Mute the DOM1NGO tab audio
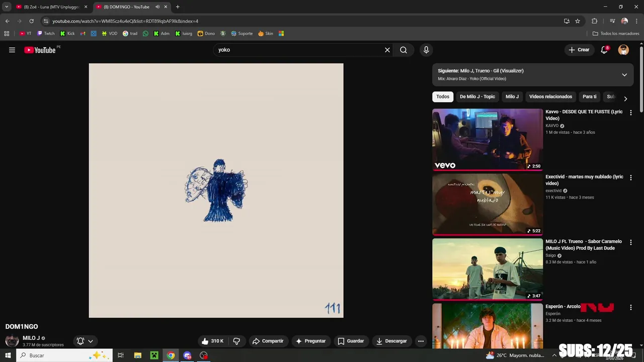Viewport: 644px width, 362px height. click(x=157, y=7)
